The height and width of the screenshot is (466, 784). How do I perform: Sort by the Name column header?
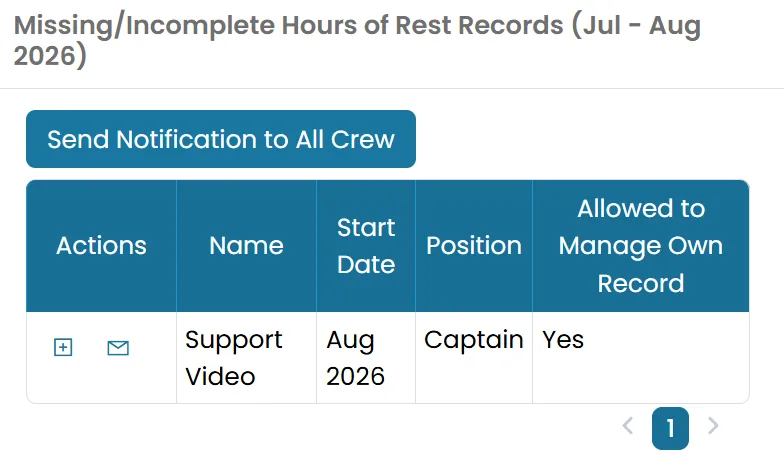click(246, 246)
